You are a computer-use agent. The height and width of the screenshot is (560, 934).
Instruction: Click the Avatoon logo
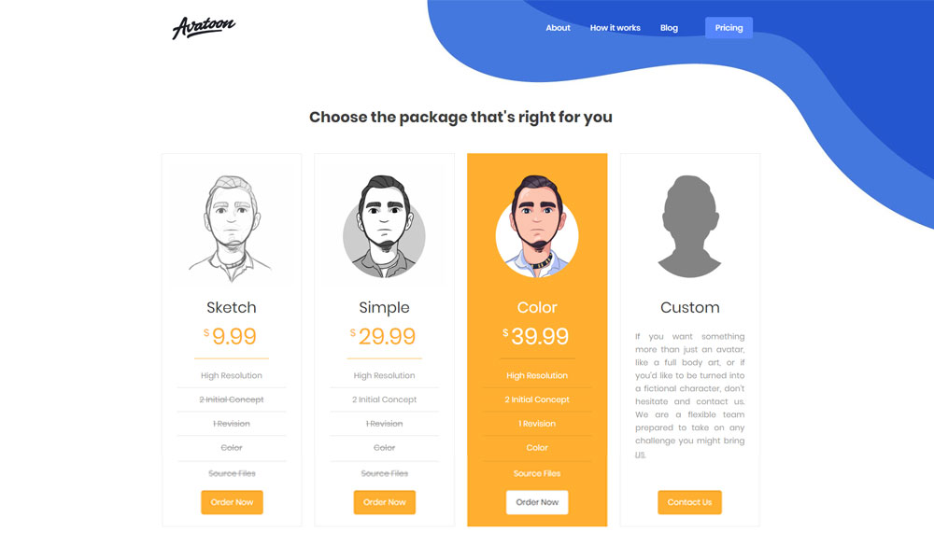tap(204, 27)
